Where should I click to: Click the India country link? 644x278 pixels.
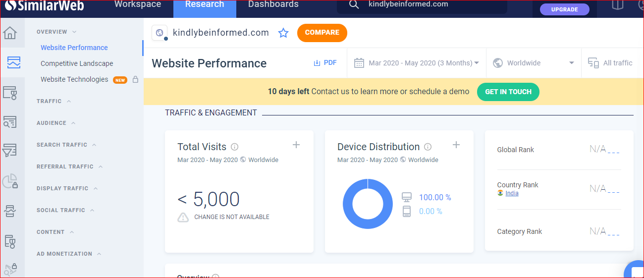point(512,193)
